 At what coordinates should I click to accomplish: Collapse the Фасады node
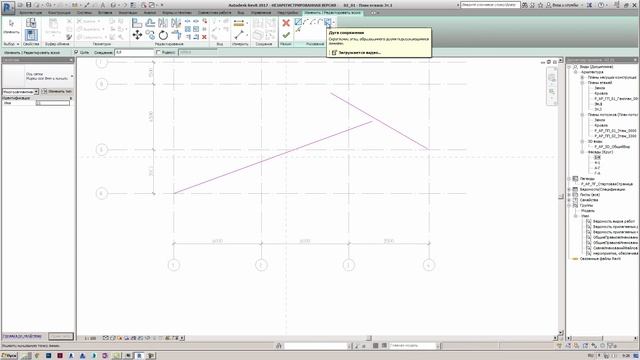[x=582, y=152]
